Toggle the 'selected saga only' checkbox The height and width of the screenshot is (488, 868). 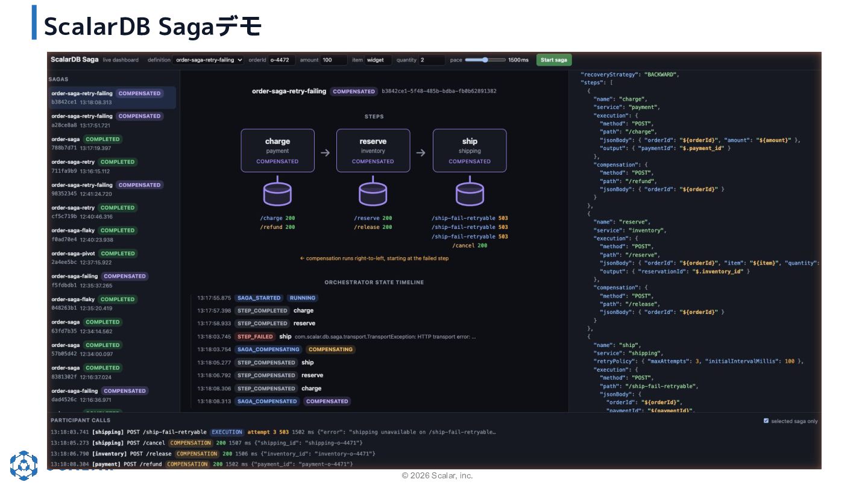pos(766,421)
